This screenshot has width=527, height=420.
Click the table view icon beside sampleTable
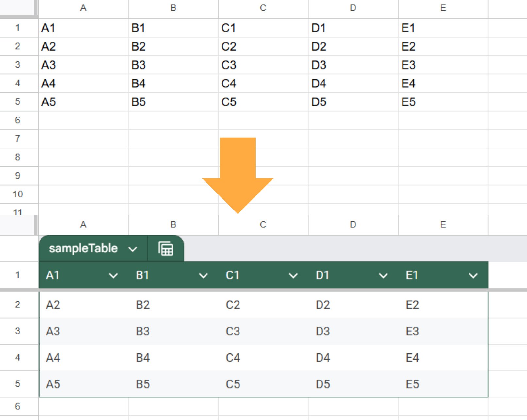click(x=166, y=249)
